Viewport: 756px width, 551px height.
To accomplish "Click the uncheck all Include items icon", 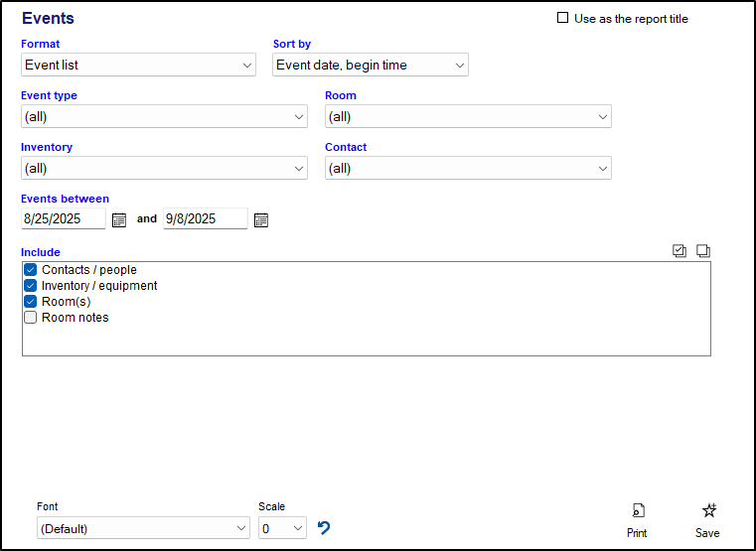I will [703, 251].
